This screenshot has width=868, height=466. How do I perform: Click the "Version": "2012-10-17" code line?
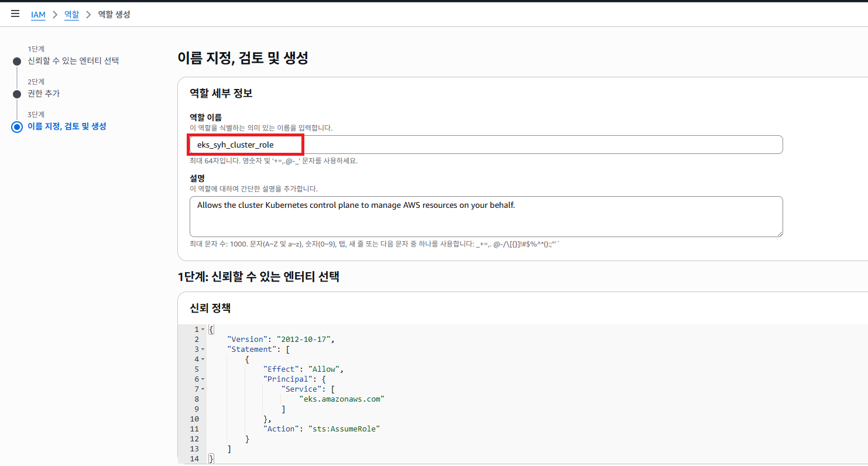pos(280,340)
